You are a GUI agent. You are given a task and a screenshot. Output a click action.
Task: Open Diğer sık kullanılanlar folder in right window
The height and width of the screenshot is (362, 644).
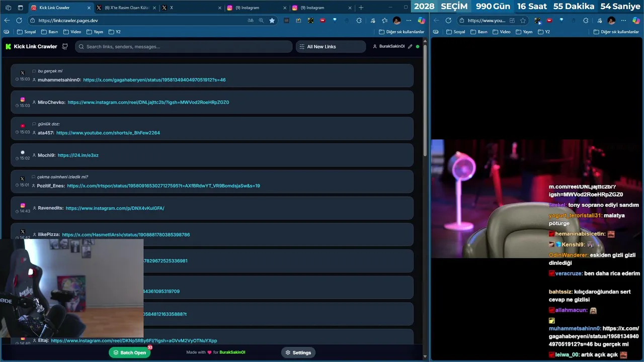pos(616,32)
